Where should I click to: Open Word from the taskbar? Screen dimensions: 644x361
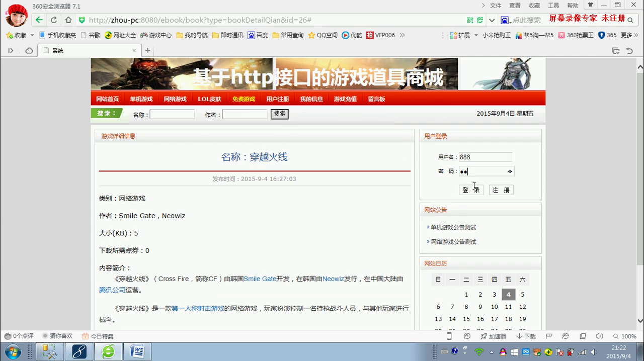coord(137,351)
